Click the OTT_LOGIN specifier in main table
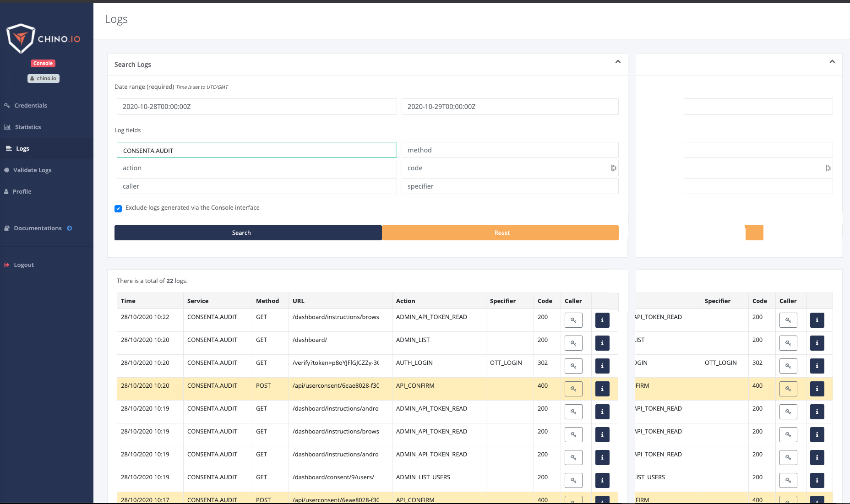Screen dimensions: 850x504 (x=506, y=363)
